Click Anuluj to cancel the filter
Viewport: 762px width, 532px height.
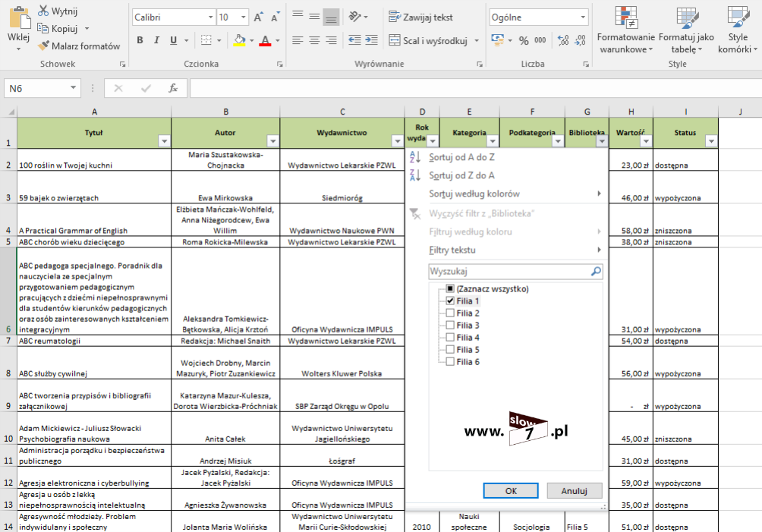pyautogui.click(x=575, y=491)
